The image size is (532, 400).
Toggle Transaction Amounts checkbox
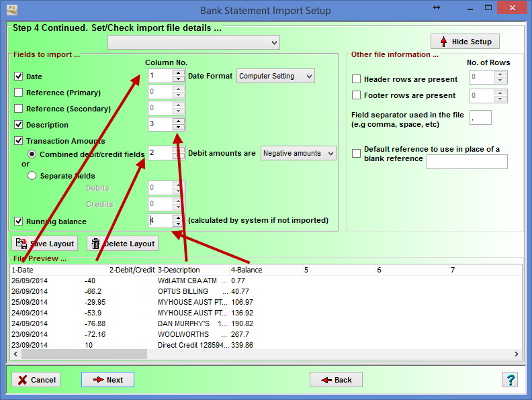(19, 141)
